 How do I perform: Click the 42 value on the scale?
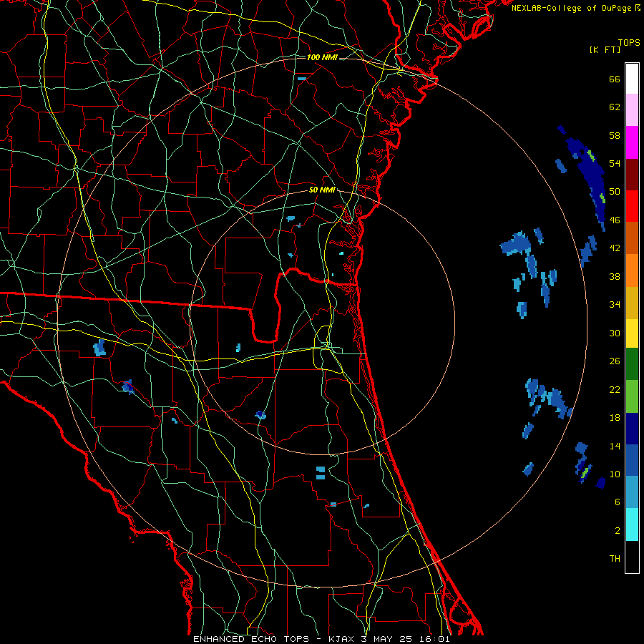pos(615,248)
